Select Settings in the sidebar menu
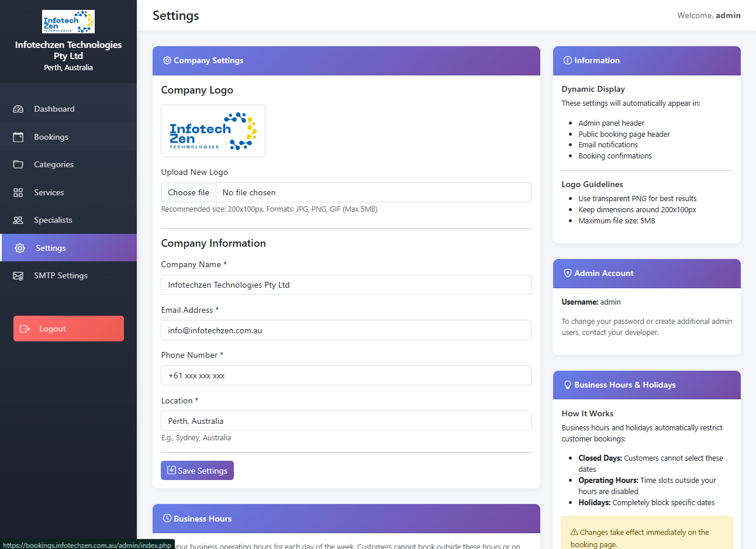Viewport: 756px width, 549px height. coord(49,247)
